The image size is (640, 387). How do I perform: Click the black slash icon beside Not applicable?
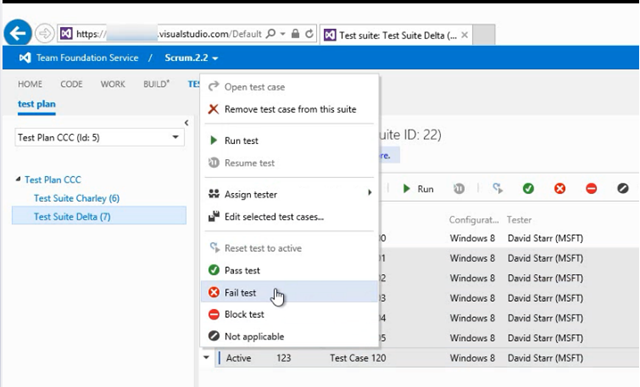214,336
